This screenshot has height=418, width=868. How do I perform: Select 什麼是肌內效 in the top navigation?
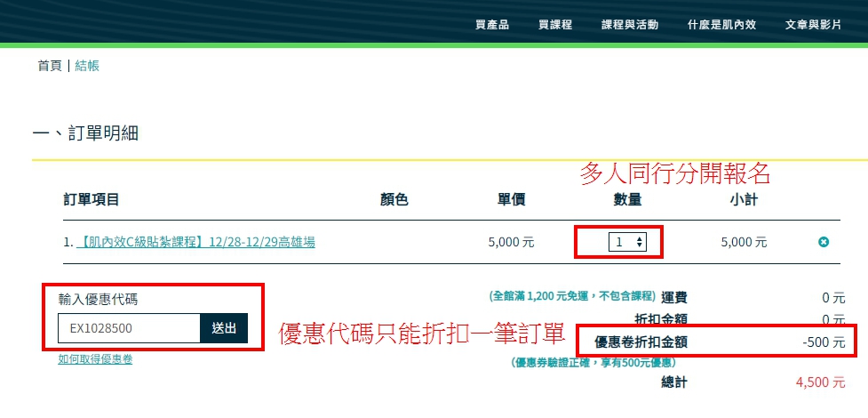coord(721,25)
